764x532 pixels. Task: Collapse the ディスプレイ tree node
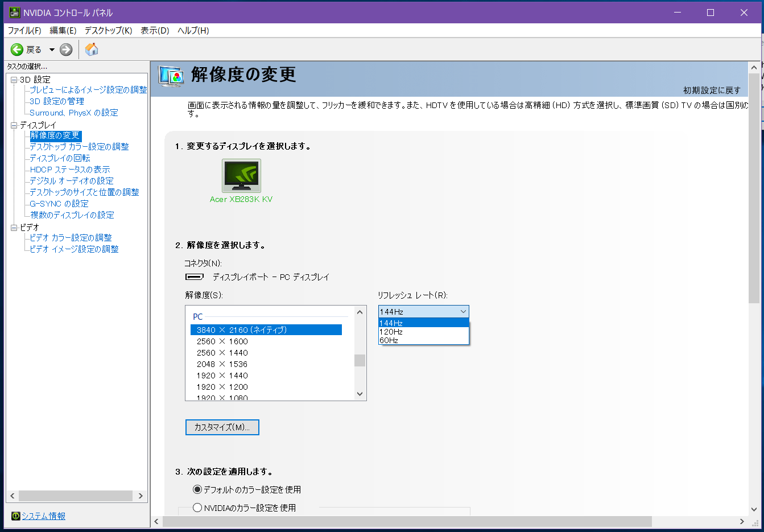(14, 125)
